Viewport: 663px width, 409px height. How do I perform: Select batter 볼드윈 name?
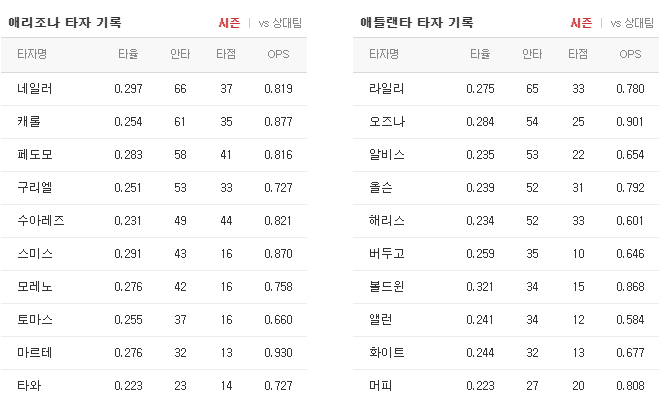click(386, 287)
